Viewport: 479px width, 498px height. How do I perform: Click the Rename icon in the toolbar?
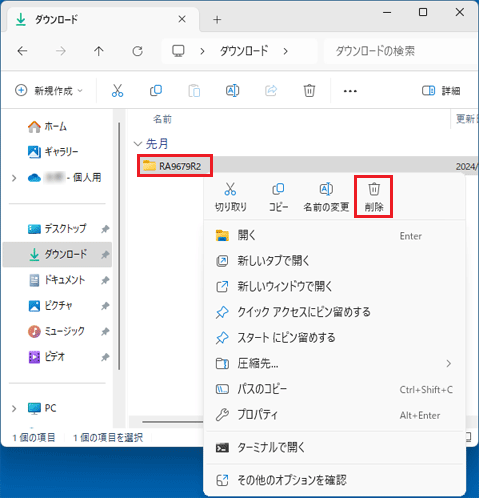pyautogui.click(x=232, y=91)
